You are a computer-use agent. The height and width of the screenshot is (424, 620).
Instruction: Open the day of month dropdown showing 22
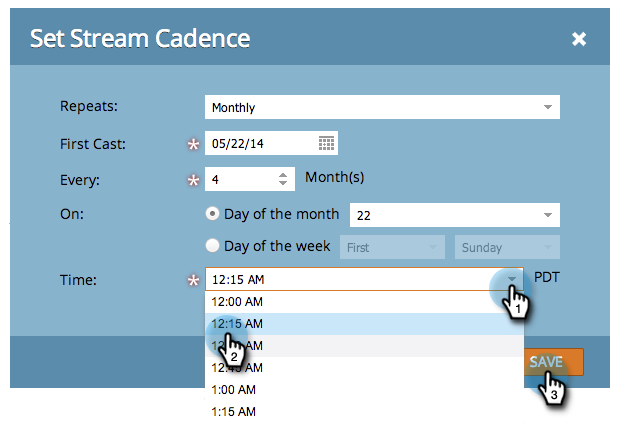coord(547,215)
